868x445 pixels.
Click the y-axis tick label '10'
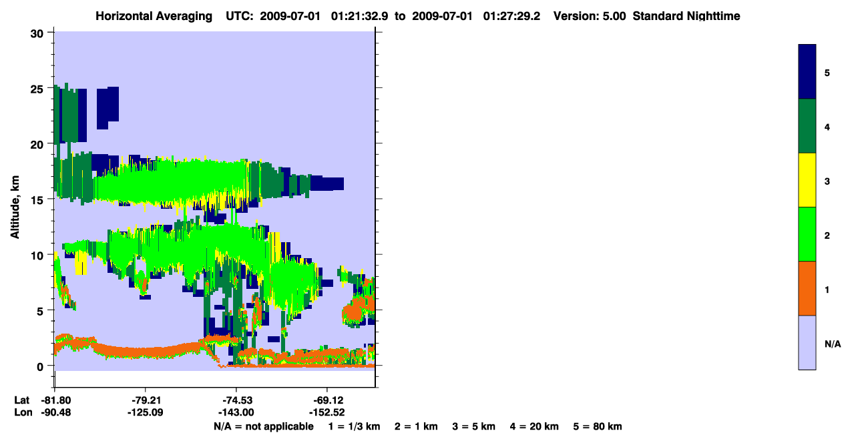tap(37, 255)
